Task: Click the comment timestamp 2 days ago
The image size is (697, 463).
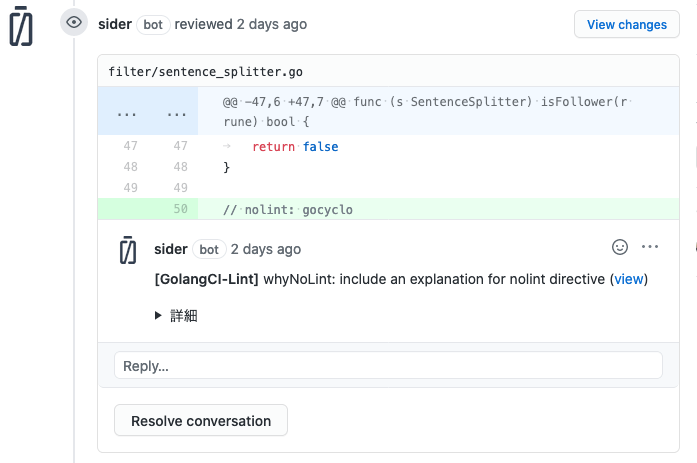Action: tap(265, 249)
